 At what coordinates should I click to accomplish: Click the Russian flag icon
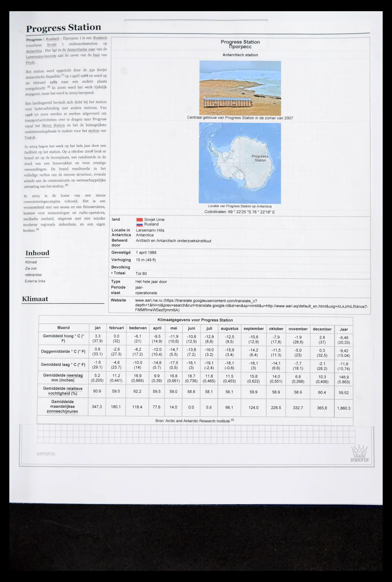[139, 224]
